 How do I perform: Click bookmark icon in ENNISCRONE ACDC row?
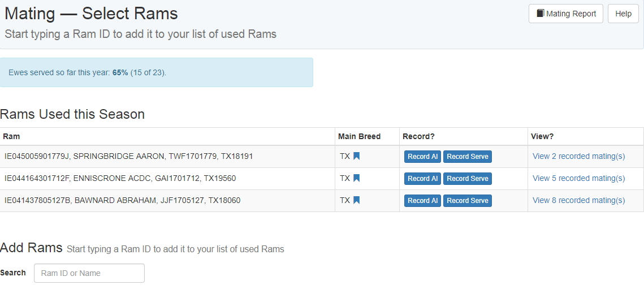(356, 179)
